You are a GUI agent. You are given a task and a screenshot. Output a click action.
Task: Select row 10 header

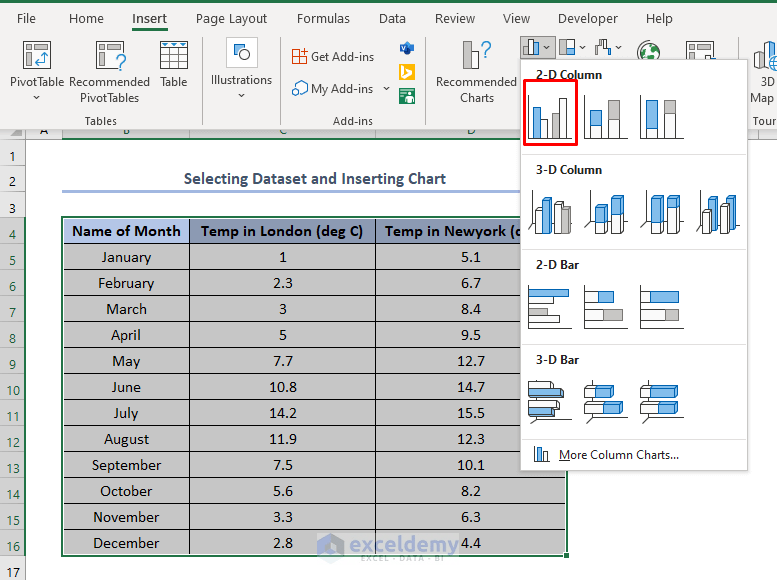pyautogui.click(x=12, y=390)
